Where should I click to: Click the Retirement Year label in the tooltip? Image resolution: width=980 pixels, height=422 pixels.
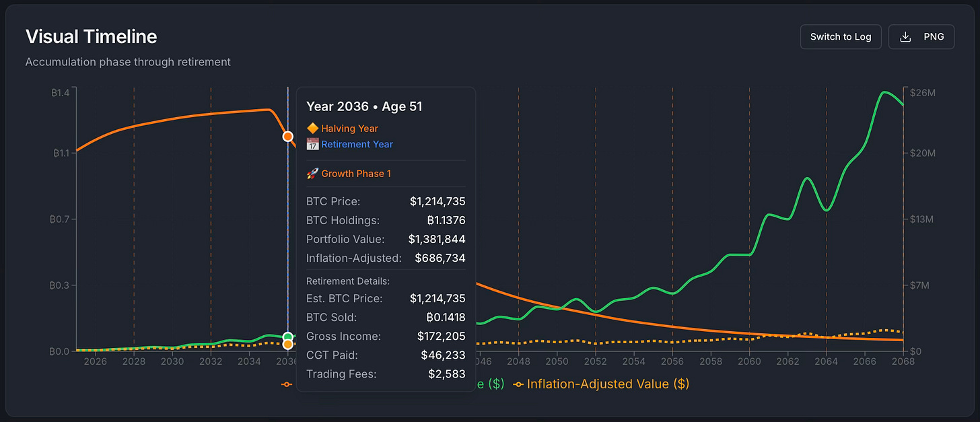point(357,144)
